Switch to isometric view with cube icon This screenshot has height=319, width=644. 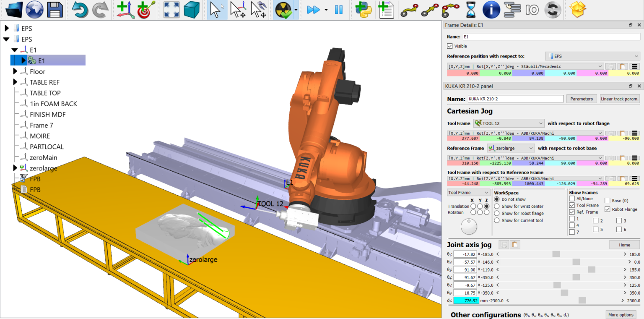click(192, 9)
